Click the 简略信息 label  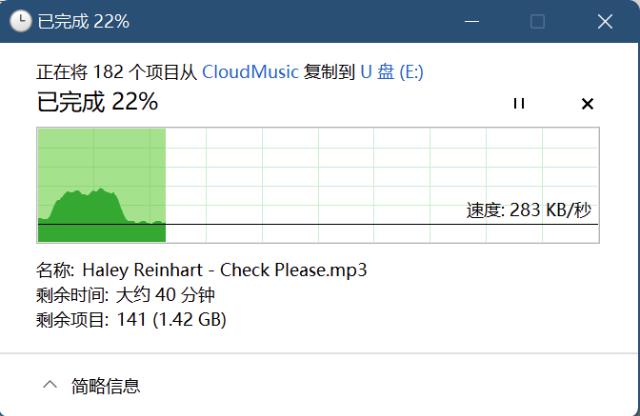106,386
